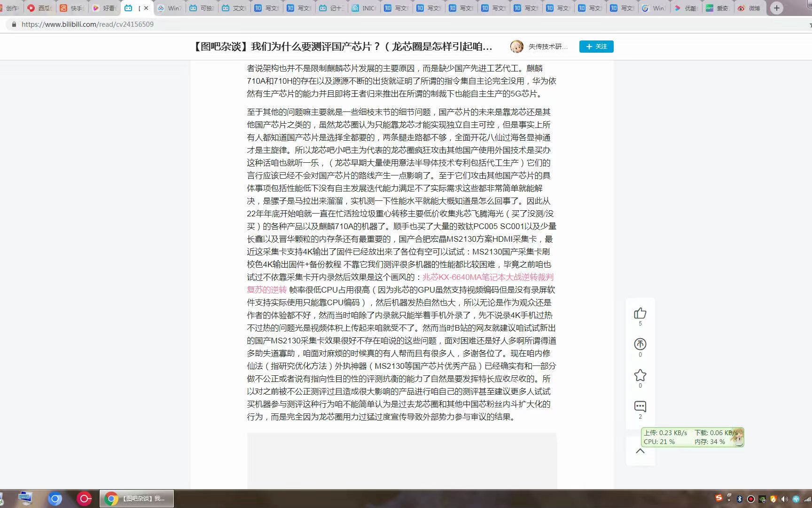Switch to the 优酷 tab
The height and width of the screenshot is (508, 812).
pyautogui.click(x=686, y=8)
